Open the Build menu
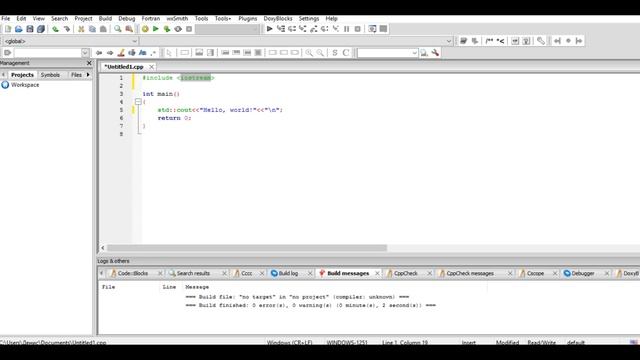Viewport: 640px width, 360px height. click(x=105, y=19)
